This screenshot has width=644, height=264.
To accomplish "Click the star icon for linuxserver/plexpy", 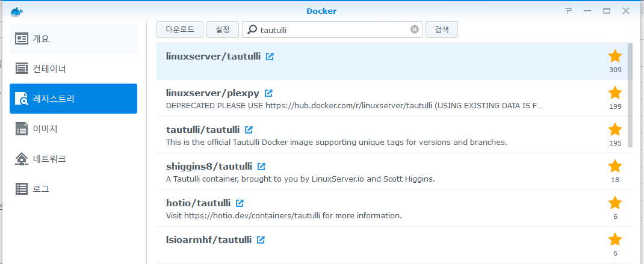I will 615,93.
